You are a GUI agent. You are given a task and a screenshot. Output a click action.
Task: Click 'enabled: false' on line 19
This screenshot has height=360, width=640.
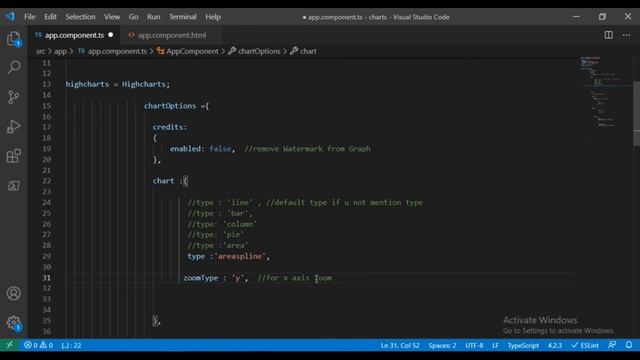click(x=201, y=149)
